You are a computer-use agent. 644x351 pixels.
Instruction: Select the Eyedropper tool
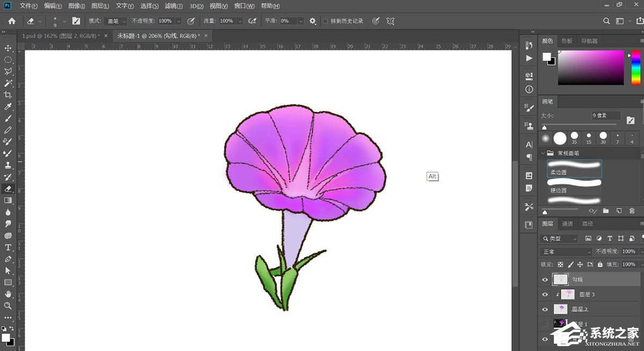8,107
